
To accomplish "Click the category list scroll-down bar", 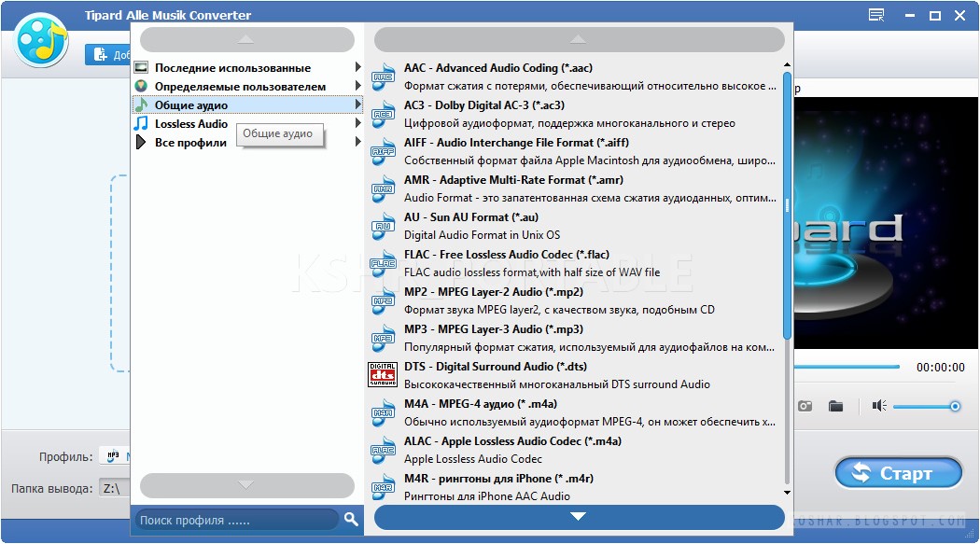I will 247,485.
